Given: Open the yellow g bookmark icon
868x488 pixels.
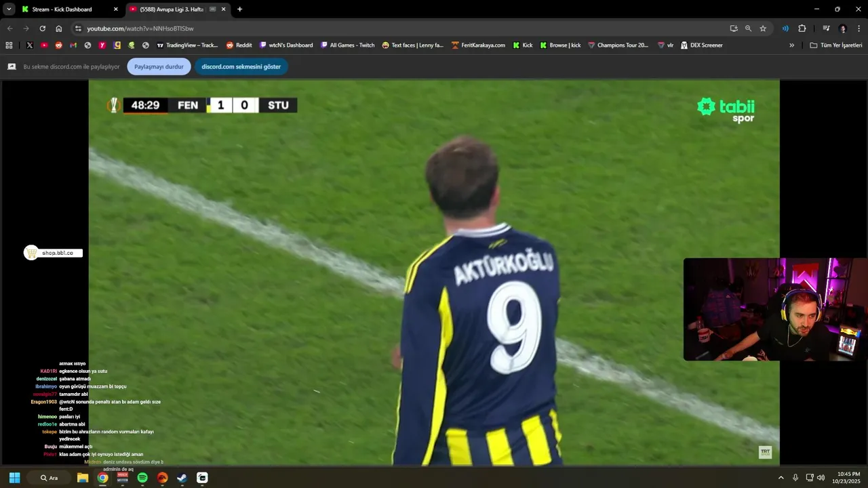Looking at the screenshot, I should [117, 45].
